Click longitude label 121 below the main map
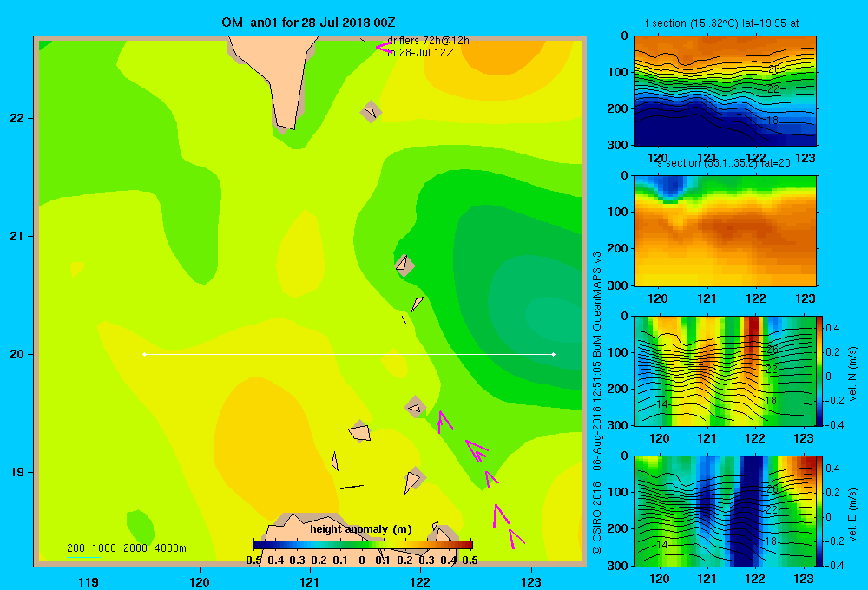Viewport: 868px width, 590px height. [x=310, y=581]
